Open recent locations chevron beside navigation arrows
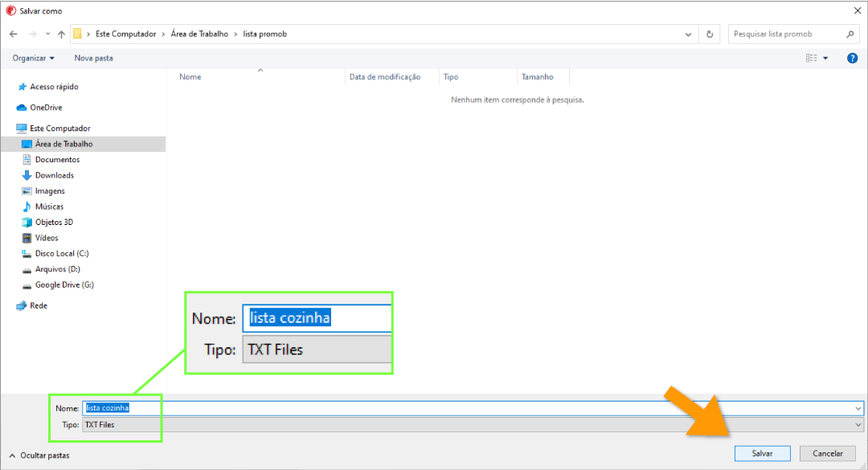868x470 pixels. pyautogui.click(x=47, y=35)
